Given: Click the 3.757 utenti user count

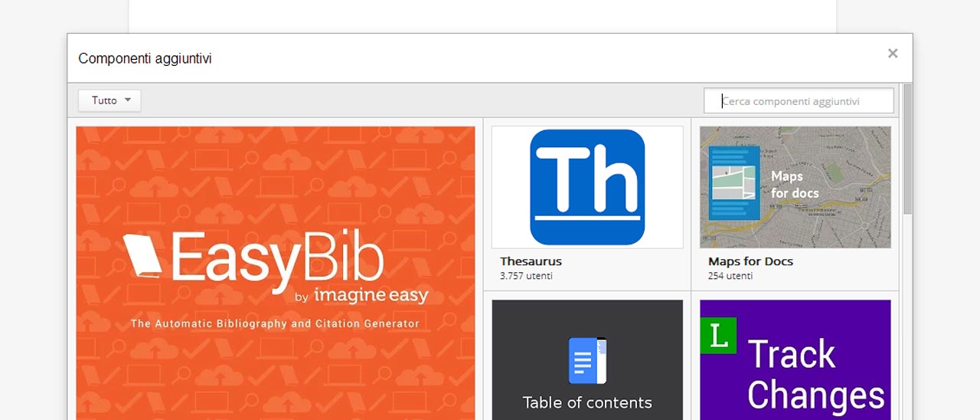Looking at the screenshot, I should (526, 276).
